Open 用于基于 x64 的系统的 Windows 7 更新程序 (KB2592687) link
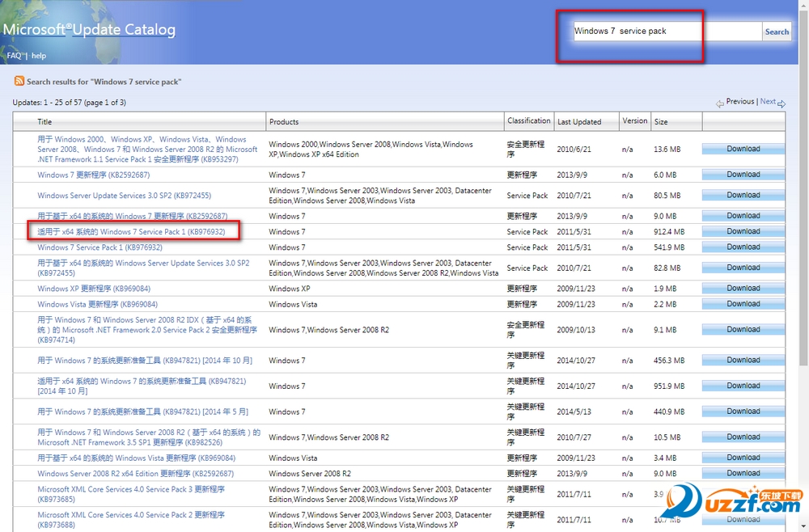This screenshot has height=532, width=809. (132, 216)
